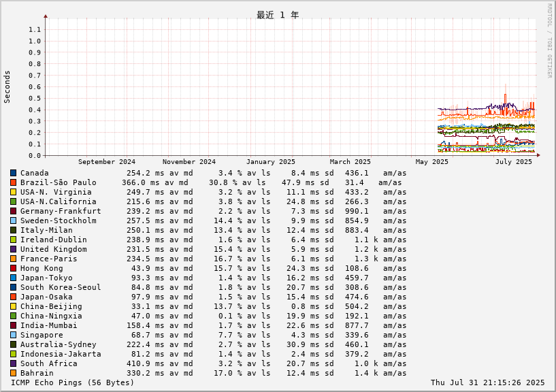The image size is (556, 392).
Task: Click the November 2024 axis label
Action: point(189,162)
